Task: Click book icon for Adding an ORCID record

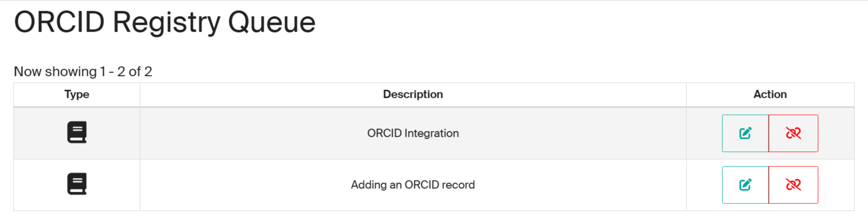Action: point(77,184)
